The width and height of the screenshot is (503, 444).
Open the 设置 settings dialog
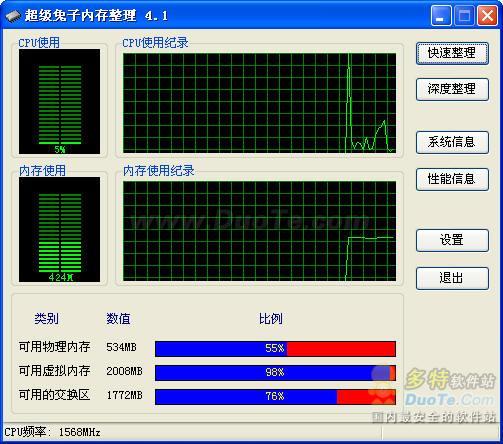452,240
